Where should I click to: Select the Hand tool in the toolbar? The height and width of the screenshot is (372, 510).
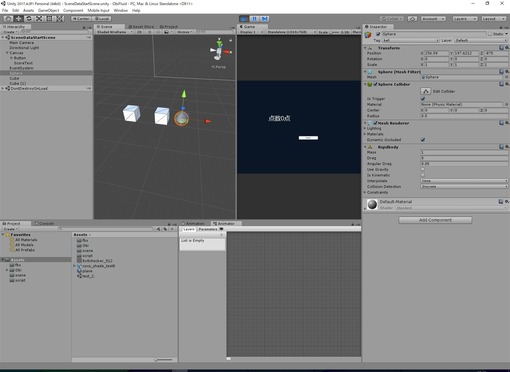pyautogui.click(x=8, y=19)
